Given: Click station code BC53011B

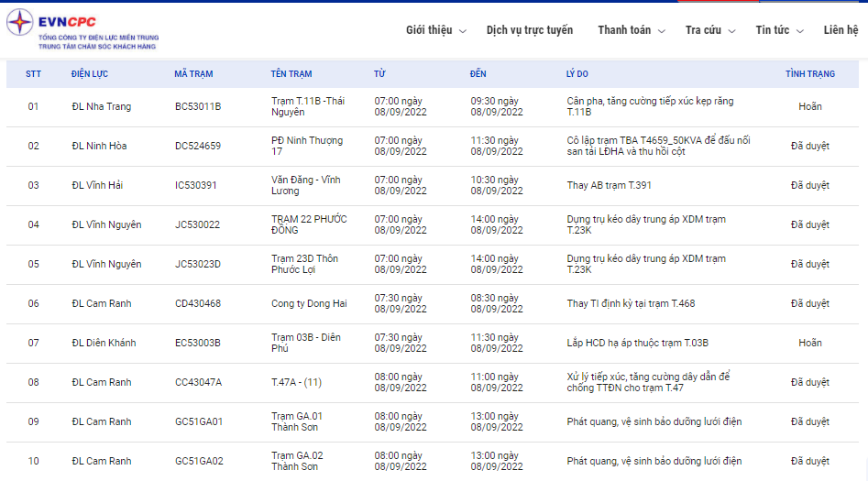Looking at the screenshot, I should coord(198,107).
